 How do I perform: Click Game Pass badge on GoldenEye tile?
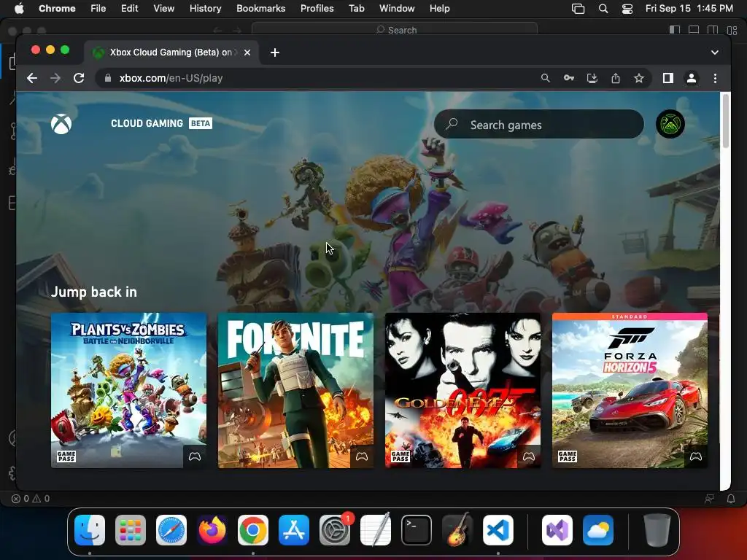tap(400, 456)
